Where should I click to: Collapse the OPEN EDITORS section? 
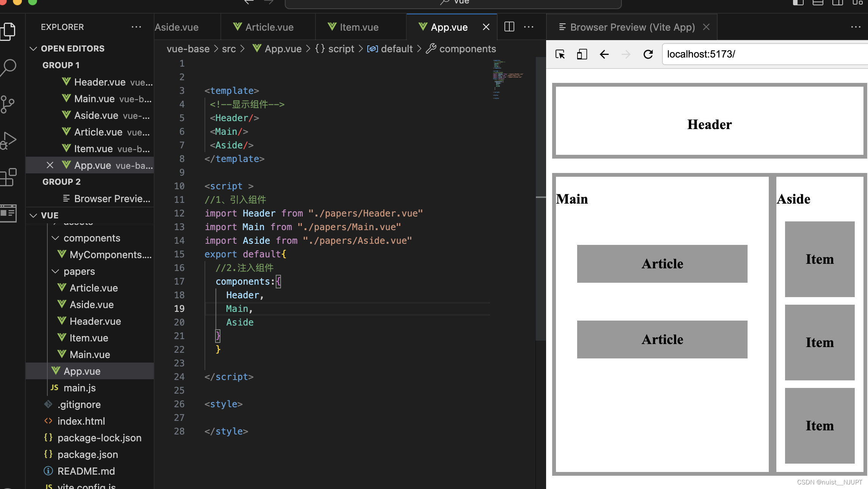[33, 48]
